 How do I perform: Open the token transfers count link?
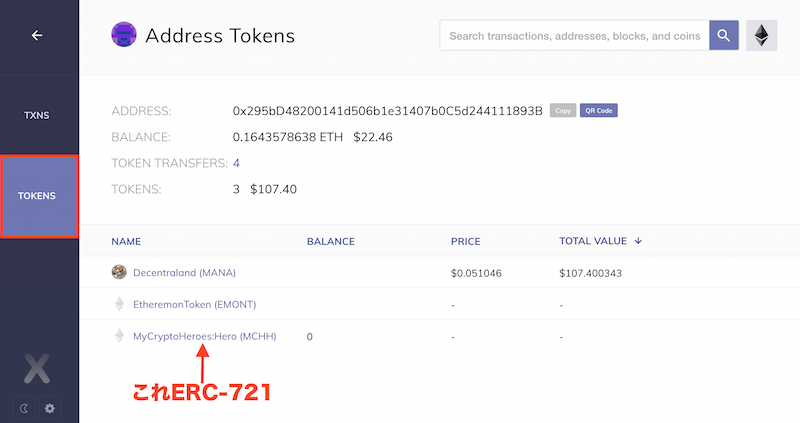236,163
